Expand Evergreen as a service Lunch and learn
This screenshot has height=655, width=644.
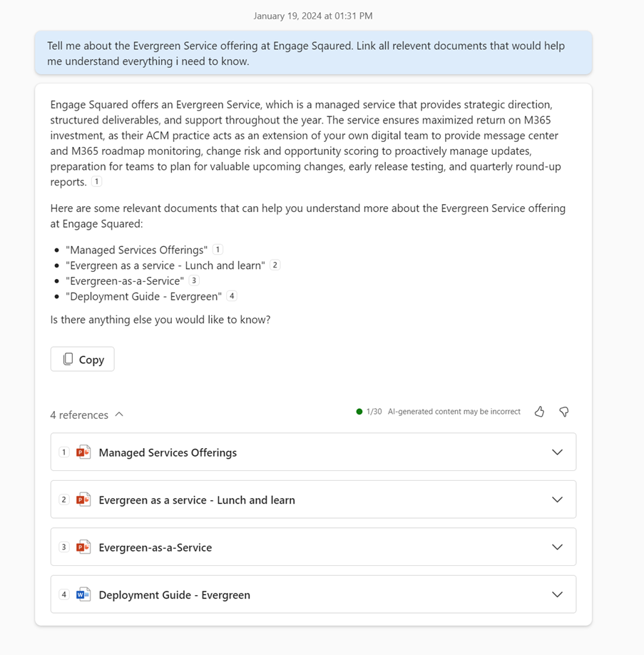(557, 499)
